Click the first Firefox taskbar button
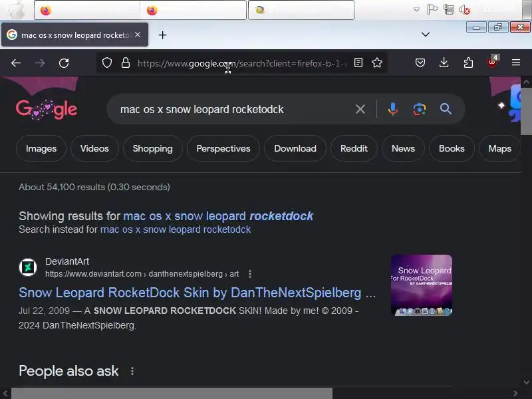This screenshot has width=532, height=399. point(87,10)
